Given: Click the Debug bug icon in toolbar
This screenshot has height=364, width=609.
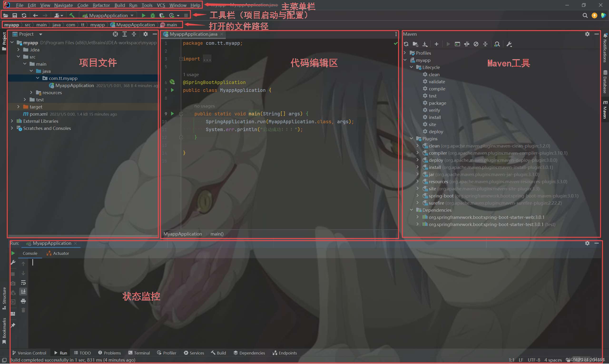Looking at the screenshot, I should [x=152, y=15].
